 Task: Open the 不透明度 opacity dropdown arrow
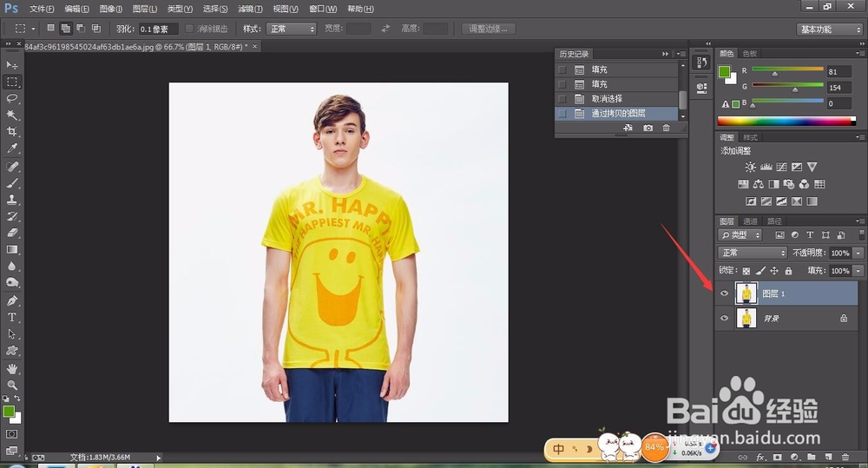(x=858, y=254)
